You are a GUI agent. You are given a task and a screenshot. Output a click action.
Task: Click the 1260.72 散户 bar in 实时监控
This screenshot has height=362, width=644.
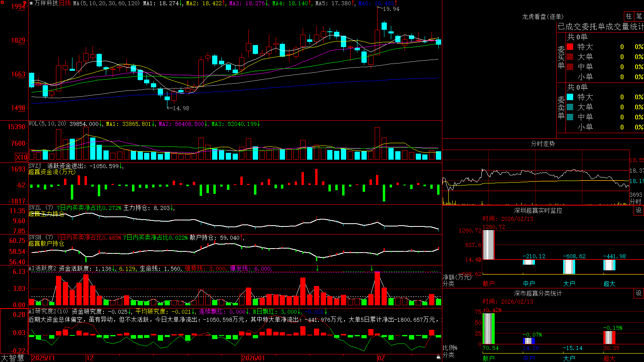pyautogui.click(x=488, y=245)
